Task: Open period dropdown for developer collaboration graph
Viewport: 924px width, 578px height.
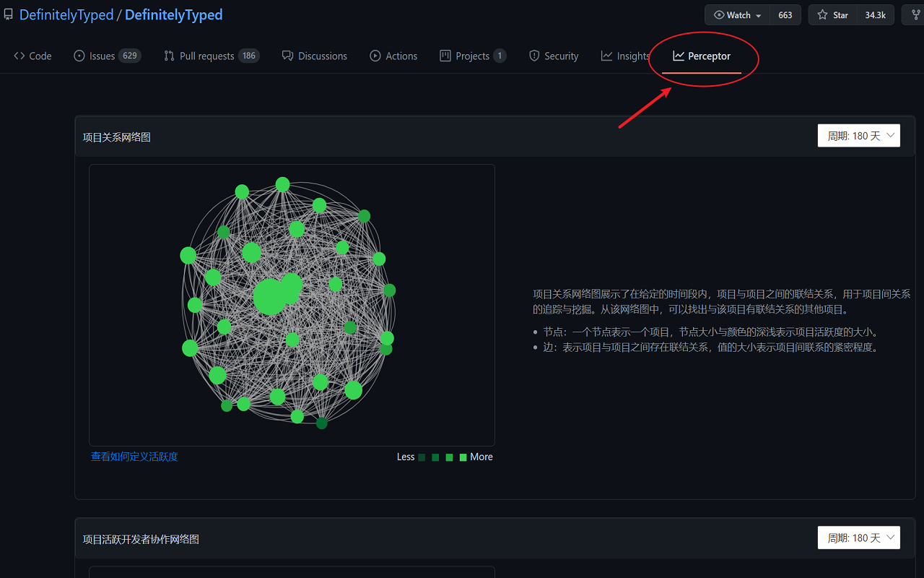Action: point(858,538)
